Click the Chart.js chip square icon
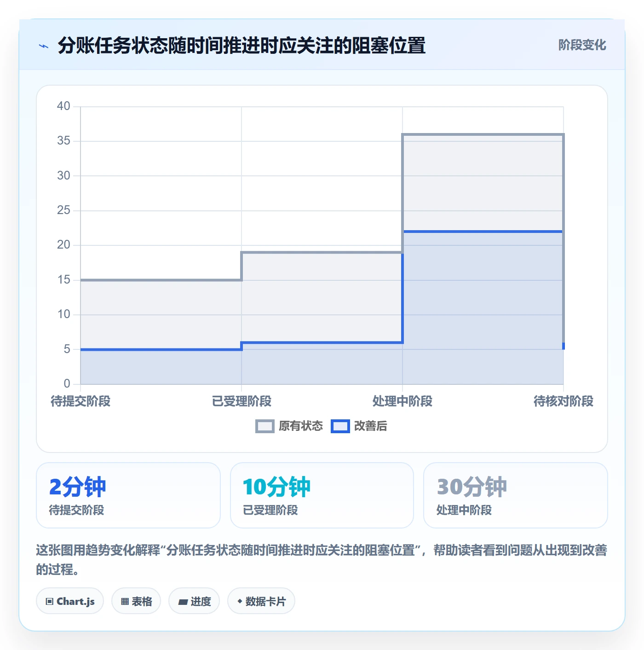 click(50, 602)
